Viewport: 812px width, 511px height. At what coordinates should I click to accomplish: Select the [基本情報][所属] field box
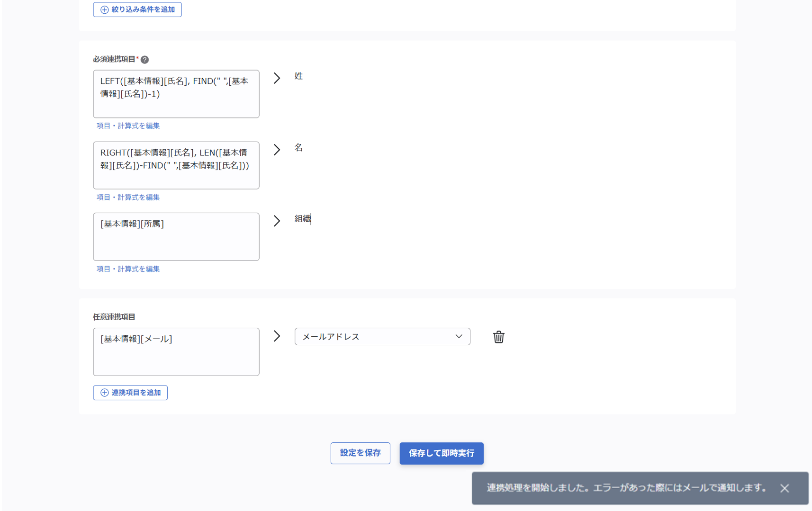pyautogui.click(x=176, y=237)
